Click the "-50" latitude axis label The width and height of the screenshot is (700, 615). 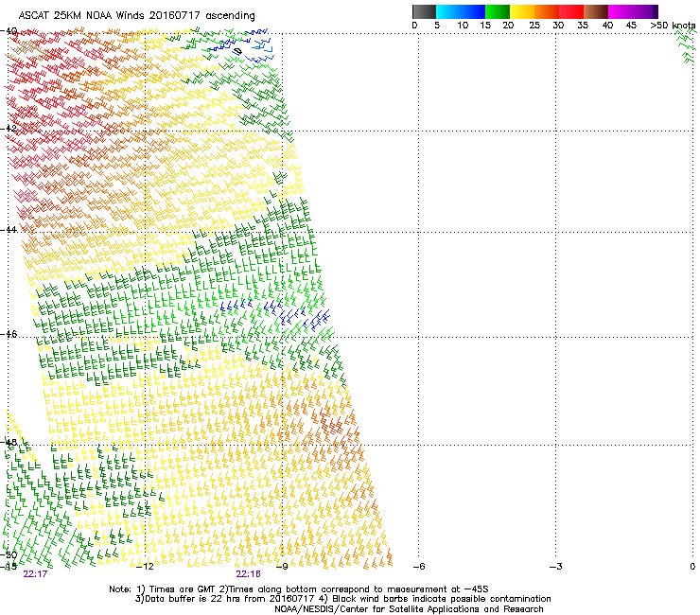(9, 554)
